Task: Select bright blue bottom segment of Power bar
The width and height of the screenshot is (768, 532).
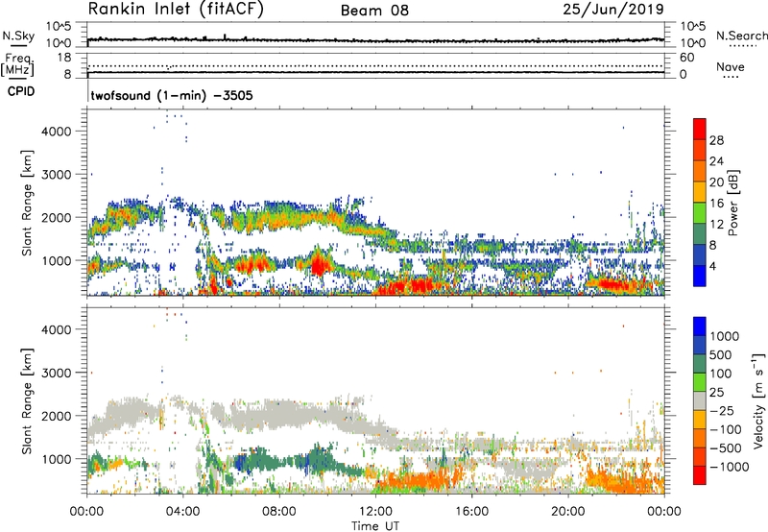Action: pyautogui.click(x=700, y=276)
